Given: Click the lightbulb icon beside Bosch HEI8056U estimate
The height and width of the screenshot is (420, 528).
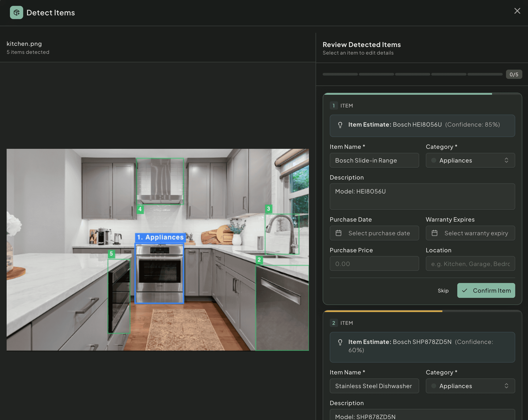Looking at the screenshot, I should (x=340, y=125).
